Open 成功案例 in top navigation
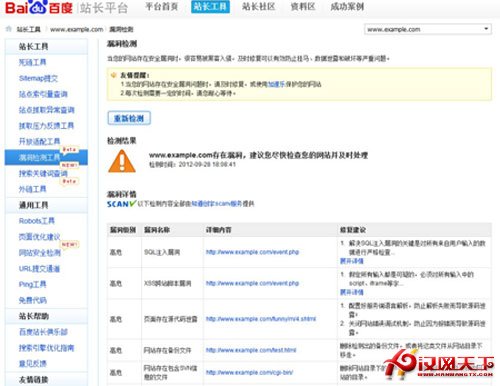The image size is (500, 386). 347,7
